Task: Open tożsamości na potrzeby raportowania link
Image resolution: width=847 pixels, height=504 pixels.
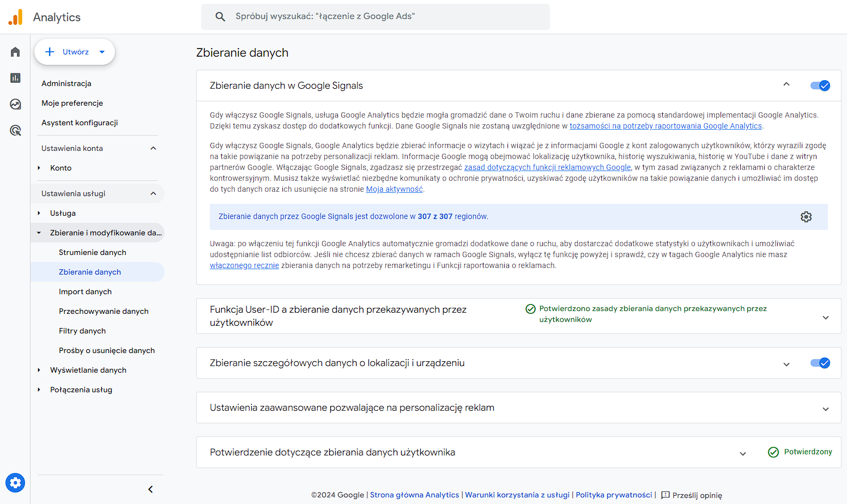Action: (665, 126)
